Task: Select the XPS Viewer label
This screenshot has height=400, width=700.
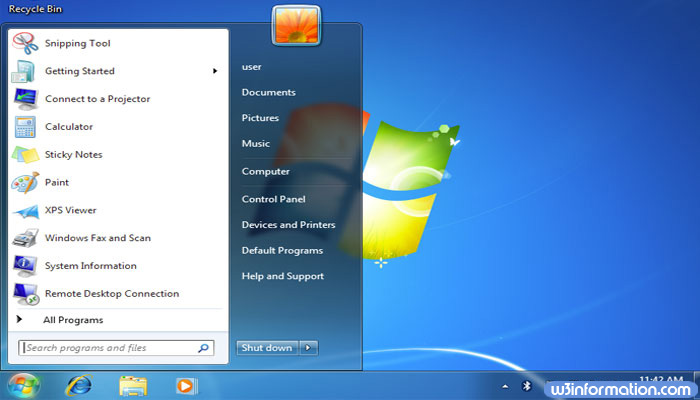Action: point(71,210)
